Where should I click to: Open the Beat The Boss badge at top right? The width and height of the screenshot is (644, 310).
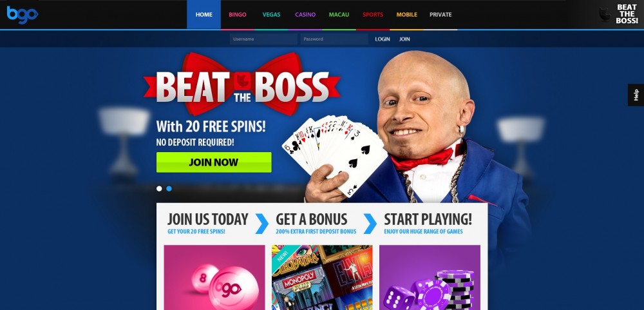618,14
